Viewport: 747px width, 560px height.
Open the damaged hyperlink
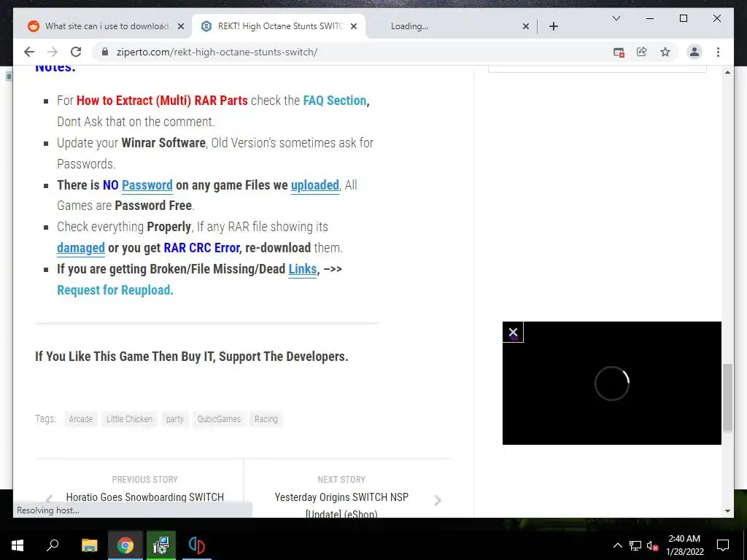[81, 248]
